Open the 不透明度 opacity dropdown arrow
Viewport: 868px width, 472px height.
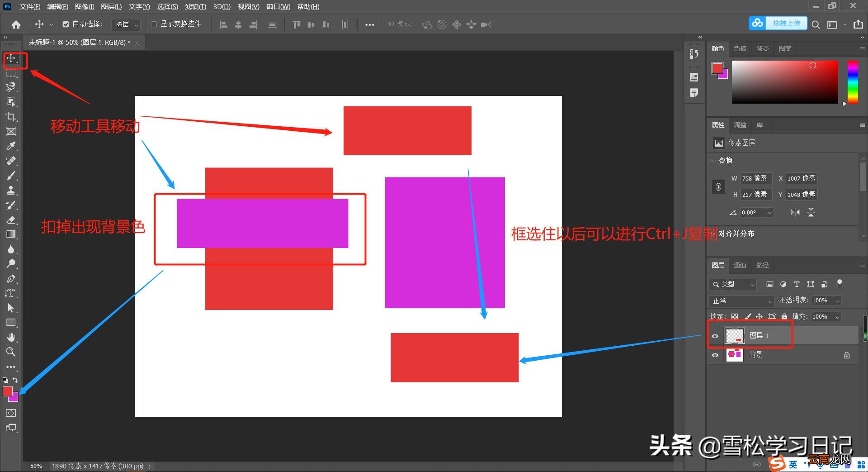[x=837, y=300]
